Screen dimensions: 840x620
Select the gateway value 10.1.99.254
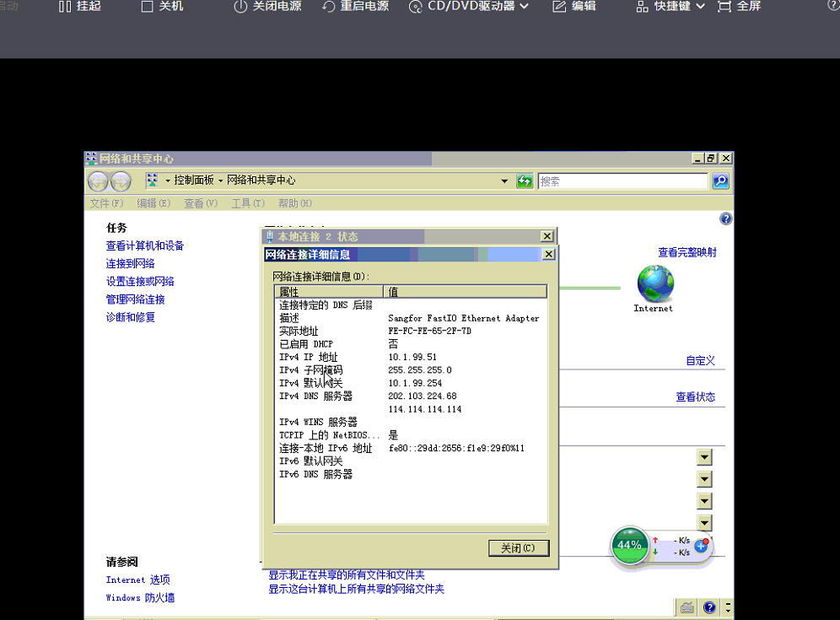(415, 383)
